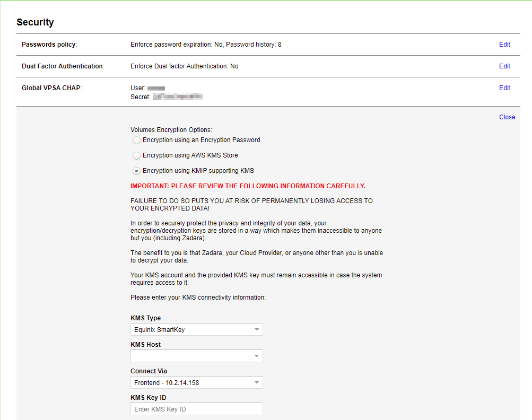Viewport: 532px width, 420px height.
Task: Click the KMS Host dropdown arrow
Action: click(x=257, y=356)
